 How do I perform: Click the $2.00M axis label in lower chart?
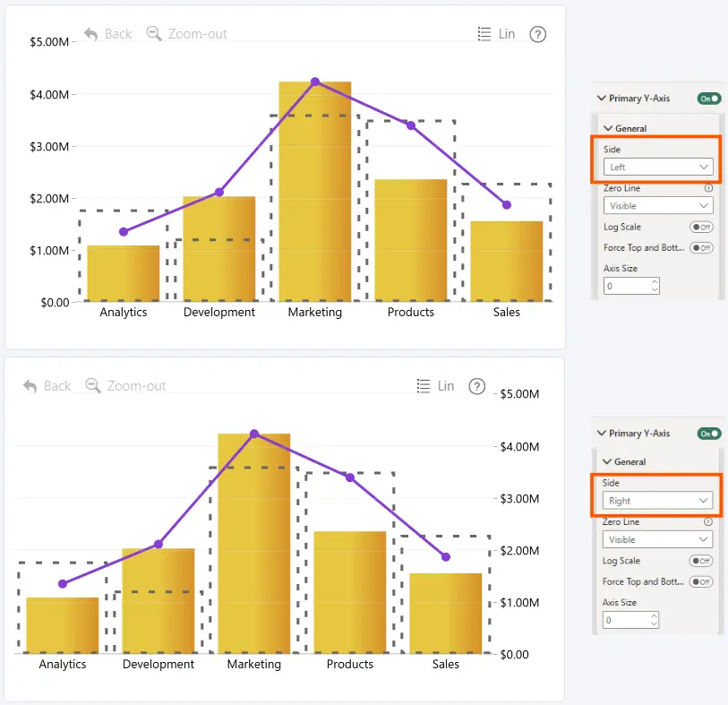519,551
